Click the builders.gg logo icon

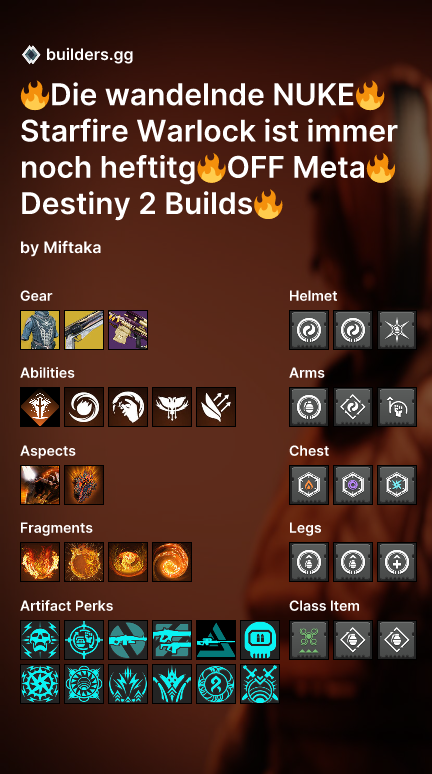[x=31, y=55]
